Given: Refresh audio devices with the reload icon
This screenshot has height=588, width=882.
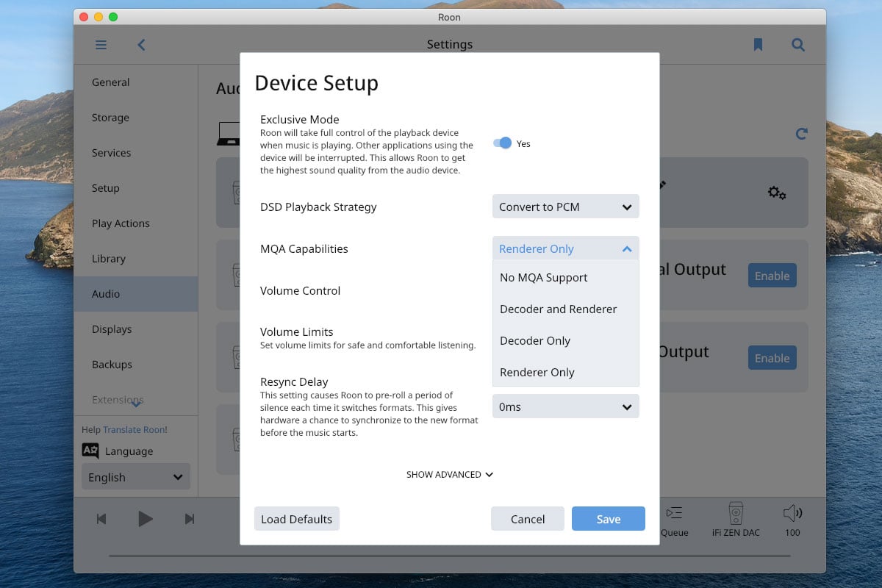Looking at the screenshot, I should click(802, 134).
